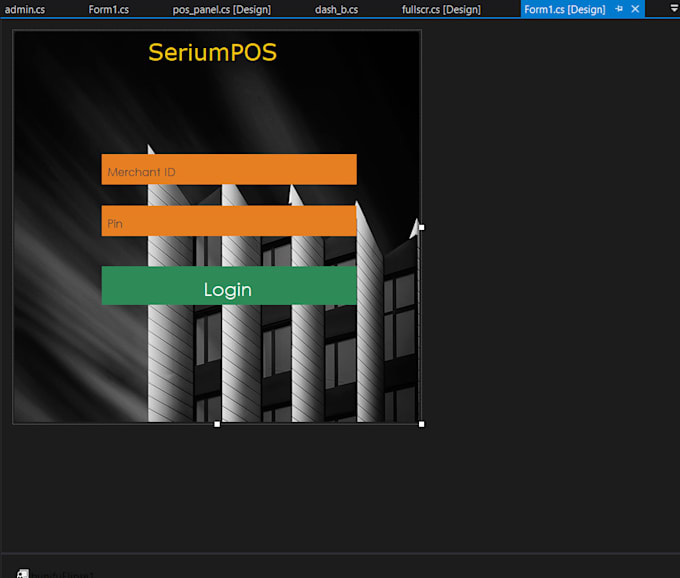This screenshot has width=680, height=578.
Task: Select the component icon in the tray
Action: point(23,574)
